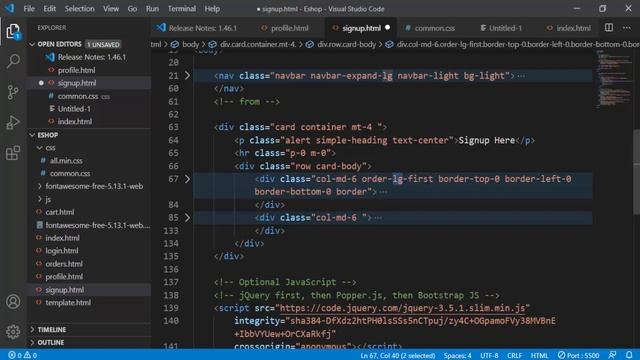Open the File menu
640x360 pixels.
pos(29,9)
